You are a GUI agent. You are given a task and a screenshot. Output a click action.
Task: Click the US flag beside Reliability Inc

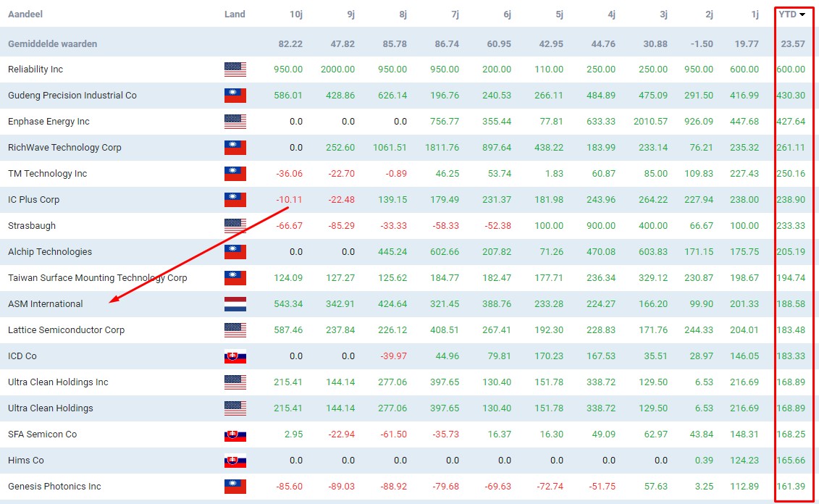coord(235,70)
